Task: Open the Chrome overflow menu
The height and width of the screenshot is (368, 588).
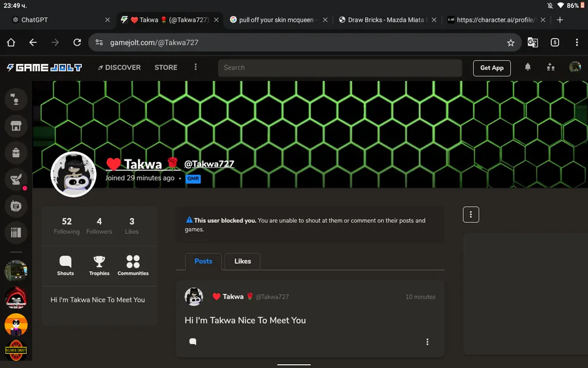Action: pyautogui.click(x=577, y=42)
